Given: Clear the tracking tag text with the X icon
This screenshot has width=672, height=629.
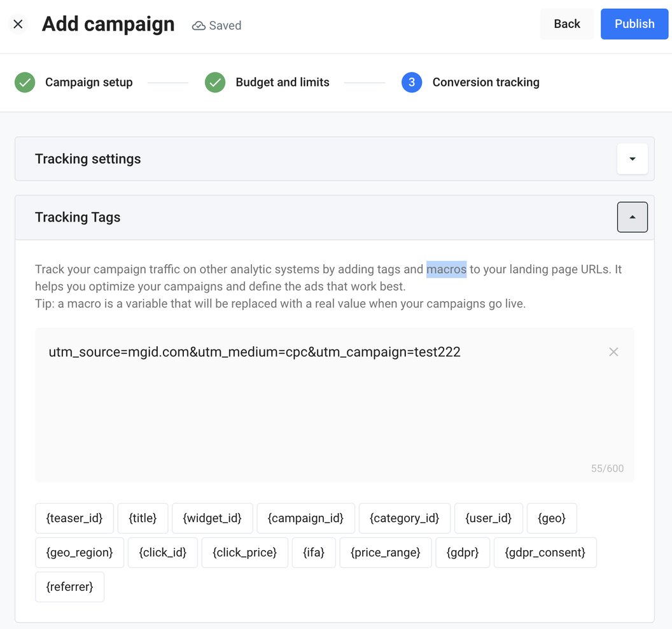Looking at the screenshot, I should click(613, 351).
